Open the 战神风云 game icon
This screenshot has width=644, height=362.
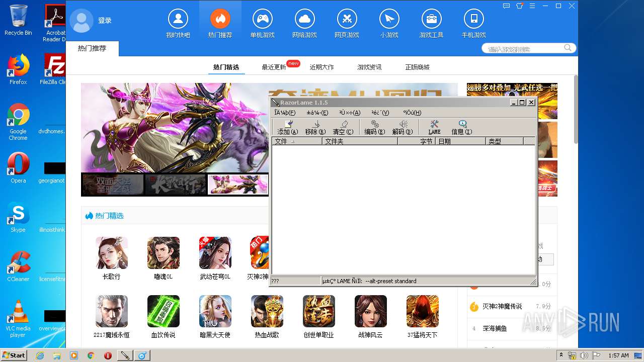[371, 311]
